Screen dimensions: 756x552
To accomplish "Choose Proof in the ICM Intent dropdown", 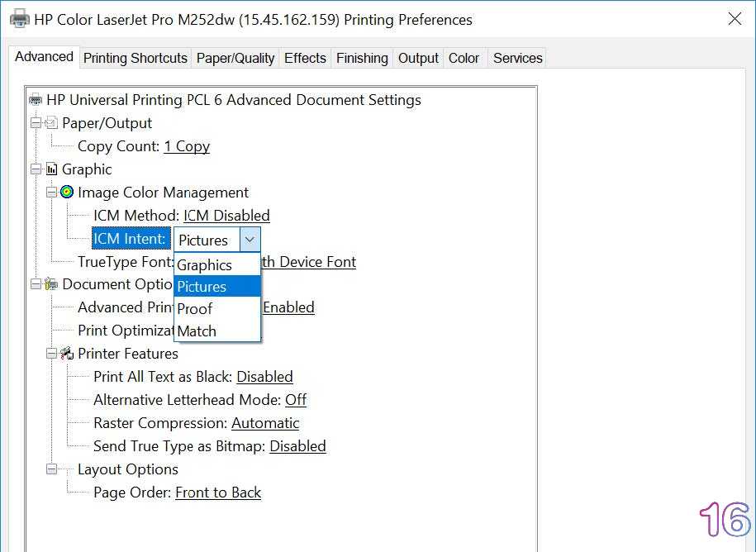I will (195, 309).
